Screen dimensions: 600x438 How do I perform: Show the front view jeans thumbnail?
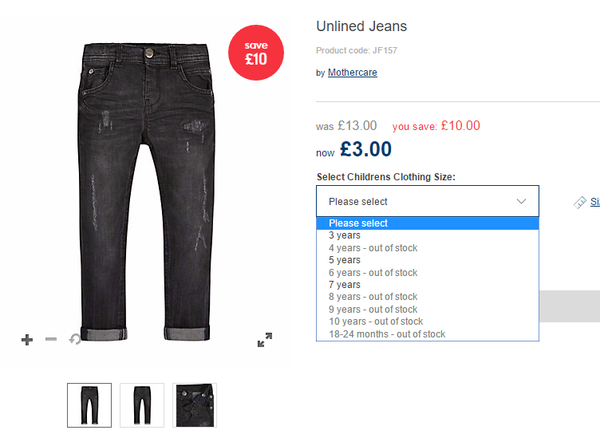[x=90, y=405]
